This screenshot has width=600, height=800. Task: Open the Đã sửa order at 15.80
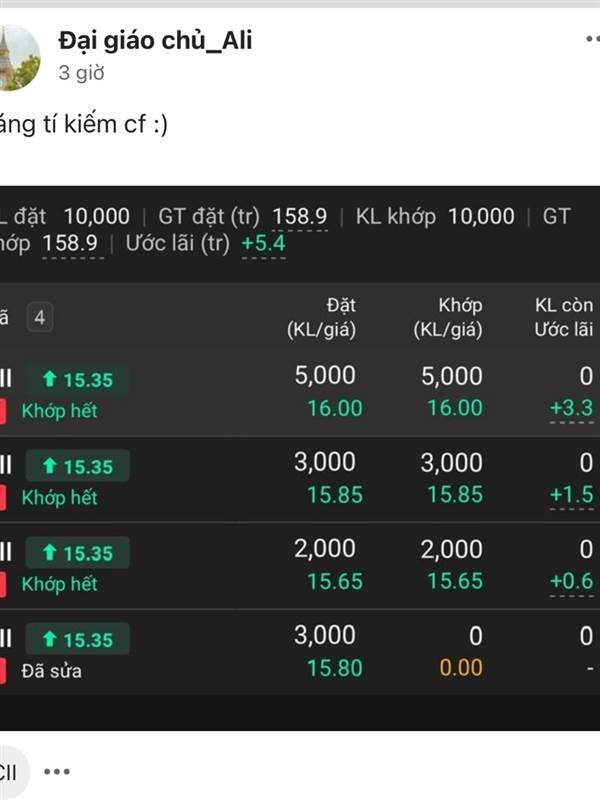(300, 653)
